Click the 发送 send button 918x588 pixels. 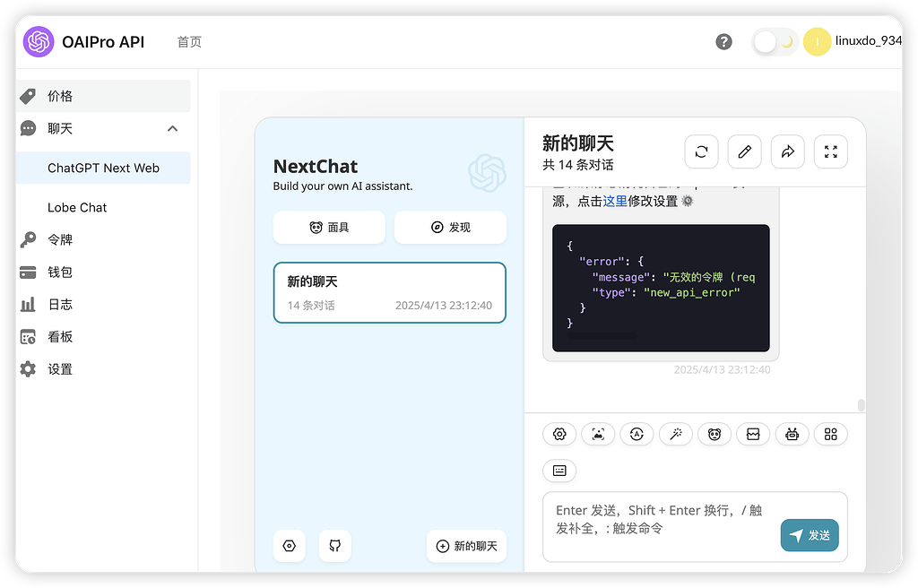point(810,535)
